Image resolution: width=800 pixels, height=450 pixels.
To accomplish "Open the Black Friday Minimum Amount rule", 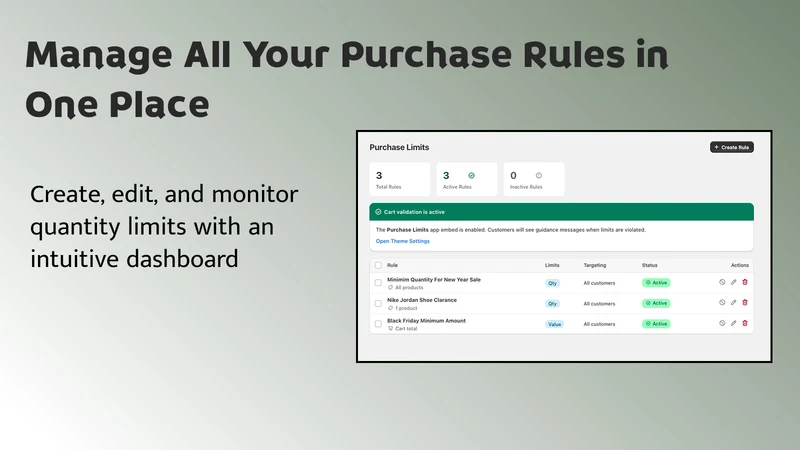I will (x=427, y=321).
